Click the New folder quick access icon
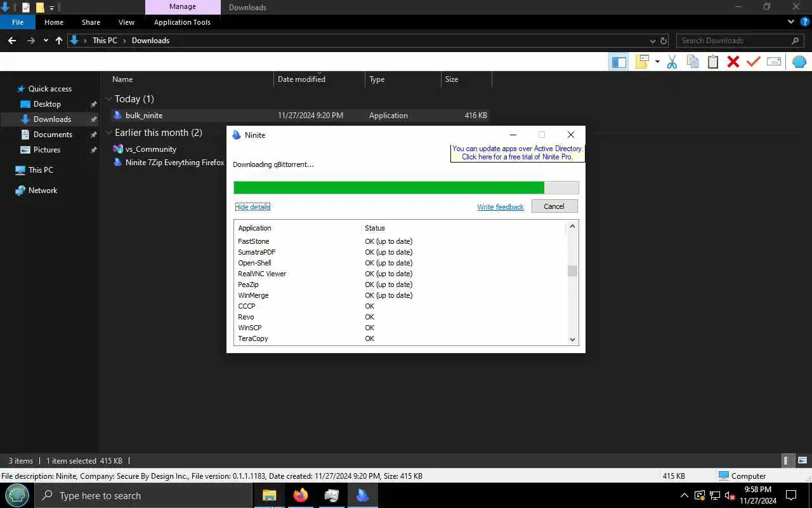The image size is (812, 508). (40, 8)
